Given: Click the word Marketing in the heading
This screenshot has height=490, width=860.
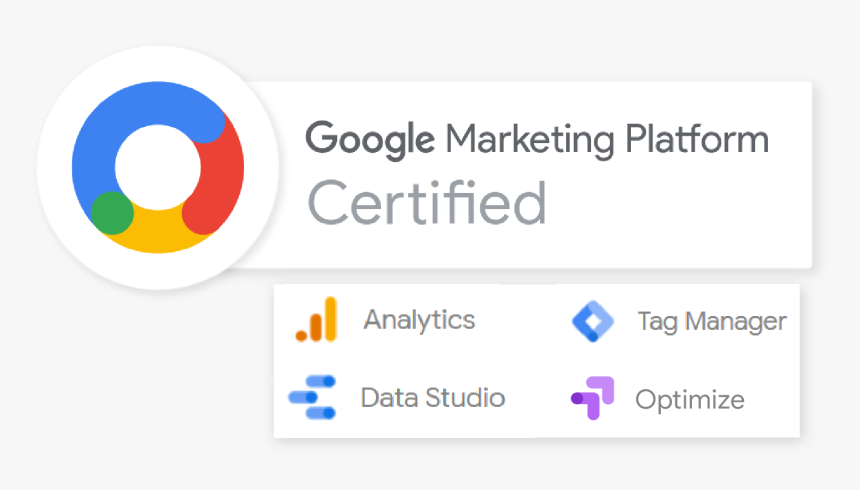Looking at the screenshot, I should tap(530, 140).
